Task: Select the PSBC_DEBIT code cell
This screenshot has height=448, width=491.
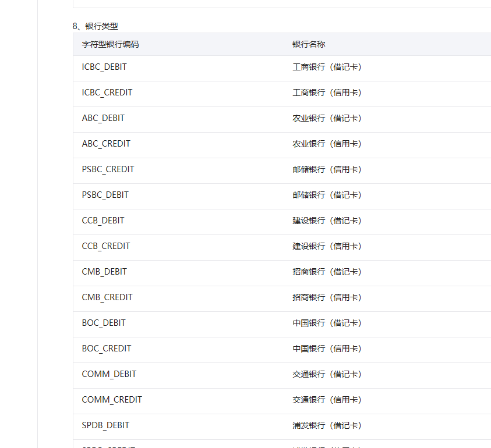Action: pyautogui.click(x=105, y=195)
